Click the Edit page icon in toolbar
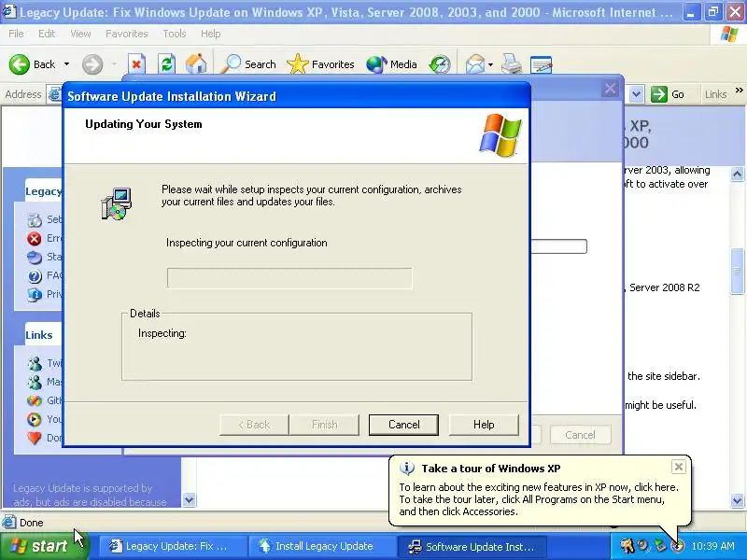Image resolution: width=747 pixels, height=560 pixels. click(541, 64)
